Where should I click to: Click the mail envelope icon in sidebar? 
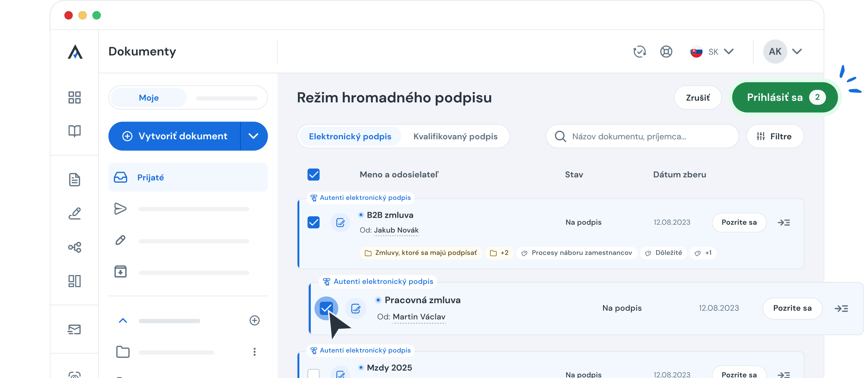pyautogui.click(x=75, y=329)
